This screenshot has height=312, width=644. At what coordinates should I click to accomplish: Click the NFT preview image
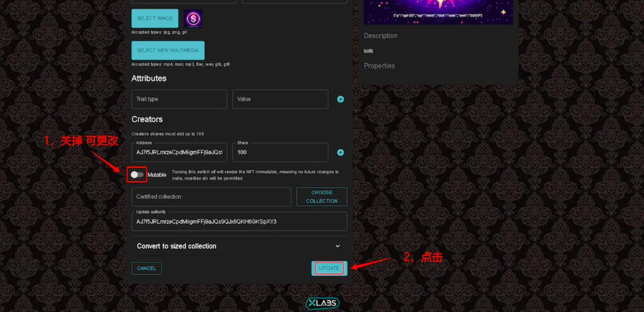(x=439, y=12)
